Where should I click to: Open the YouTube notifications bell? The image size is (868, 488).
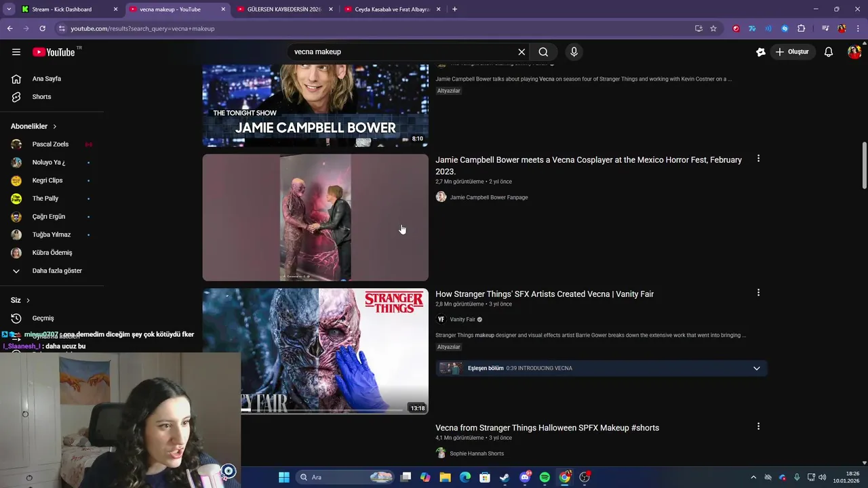[828, 52]
